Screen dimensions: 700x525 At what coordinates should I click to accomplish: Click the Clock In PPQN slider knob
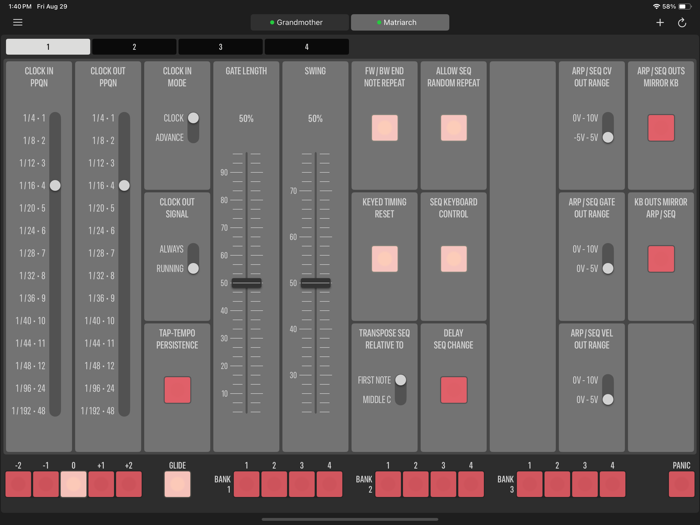click(55, 185)
